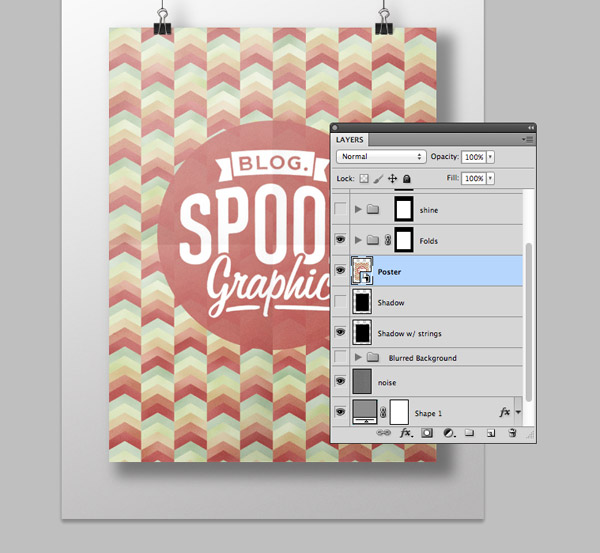This screenshot has width=600, height=553.
Task: Click the Fill label
Action: (x=453, y=178)
